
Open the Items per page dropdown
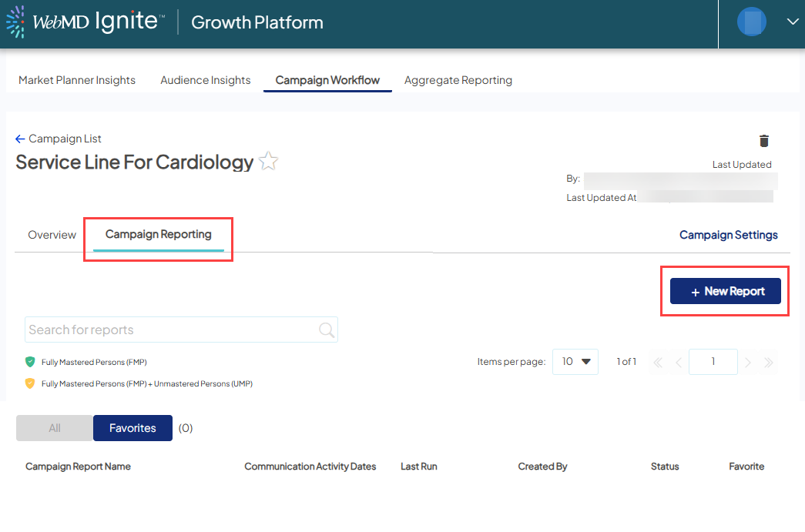(575, 361)
